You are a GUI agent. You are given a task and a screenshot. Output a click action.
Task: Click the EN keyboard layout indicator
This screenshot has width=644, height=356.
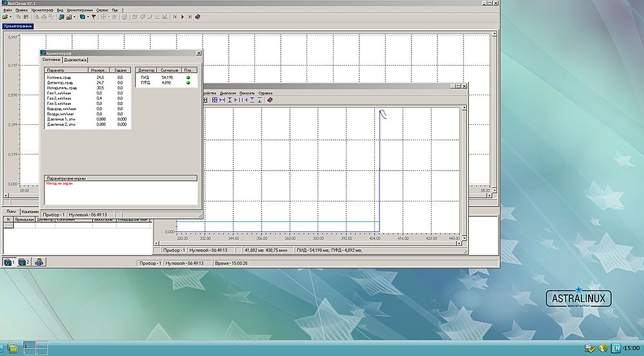[616, 348]
